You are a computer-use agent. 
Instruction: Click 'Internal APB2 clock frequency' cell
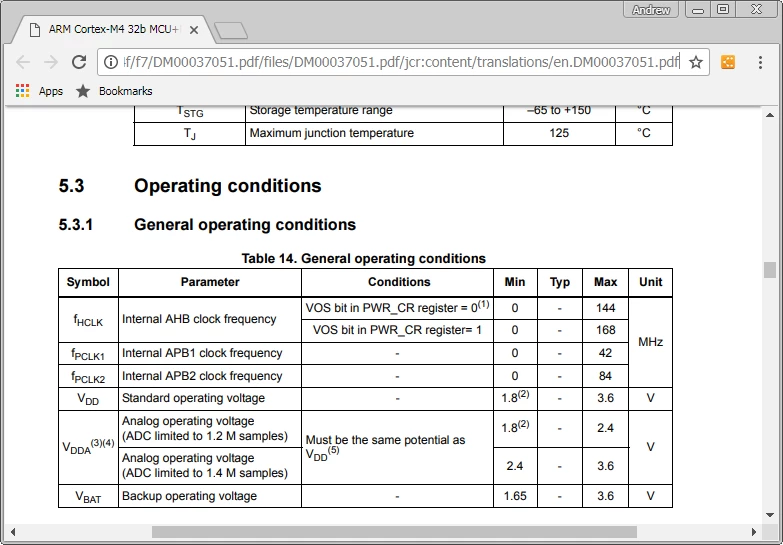coord(210,376)
